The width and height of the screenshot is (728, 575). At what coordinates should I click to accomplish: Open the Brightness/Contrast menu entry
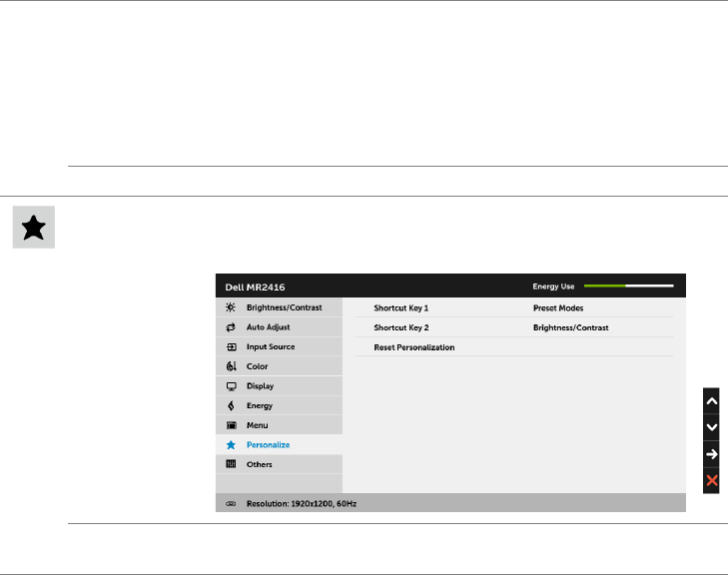(x=279, y=307)
